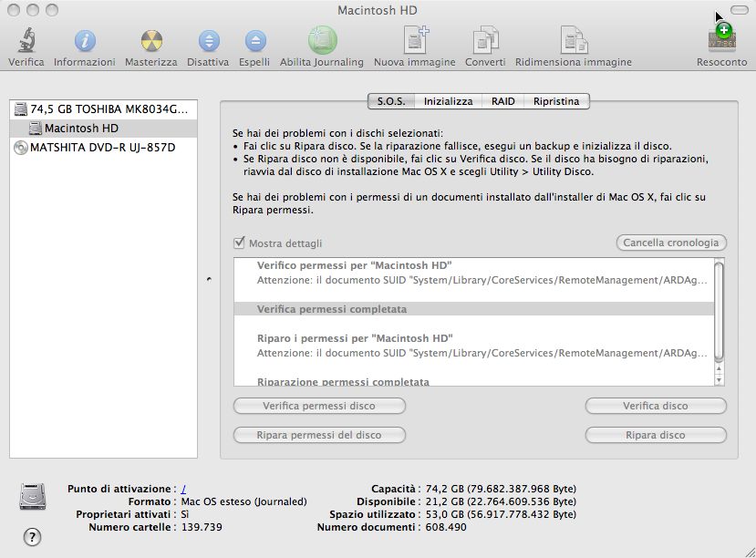The image size is (756, 558).
Task: Click the "Verifico permessi per" log line
Action: click(354, 265)
